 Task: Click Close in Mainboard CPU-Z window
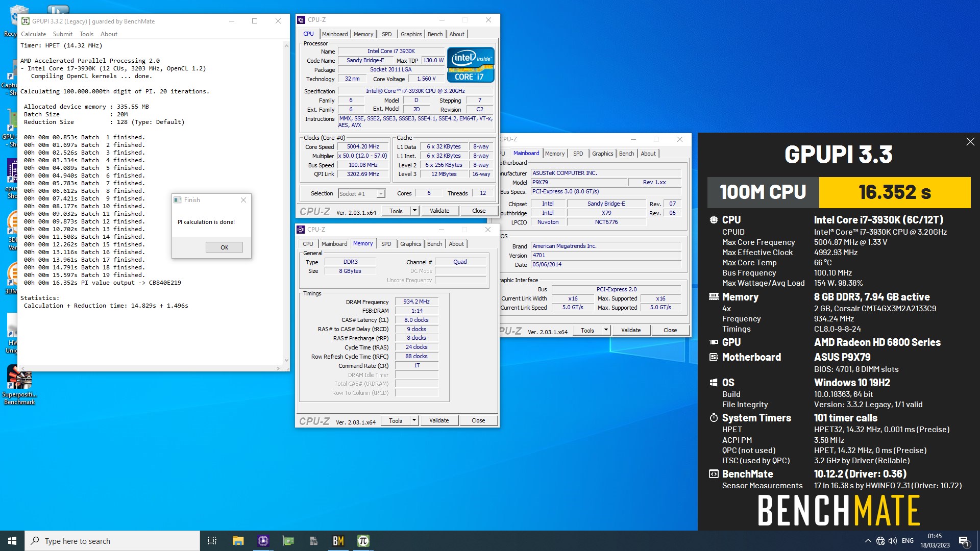[x=670, y=330]
